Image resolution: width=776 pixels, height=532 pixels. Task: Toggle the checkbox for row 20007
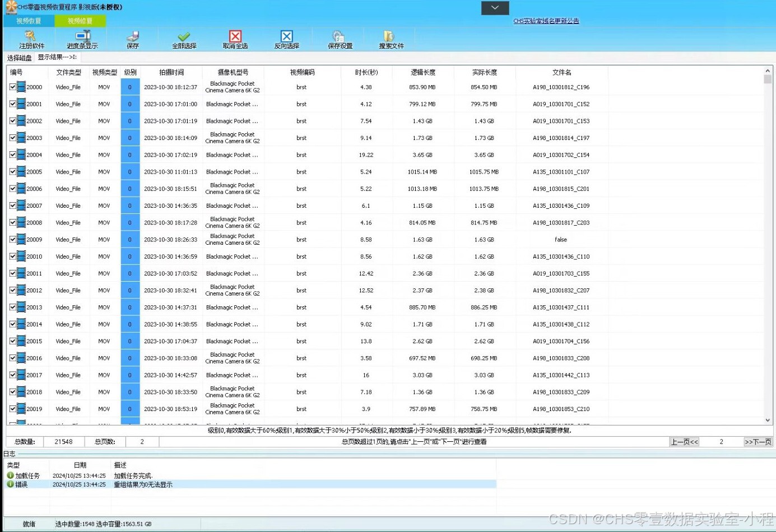(13, 206)
